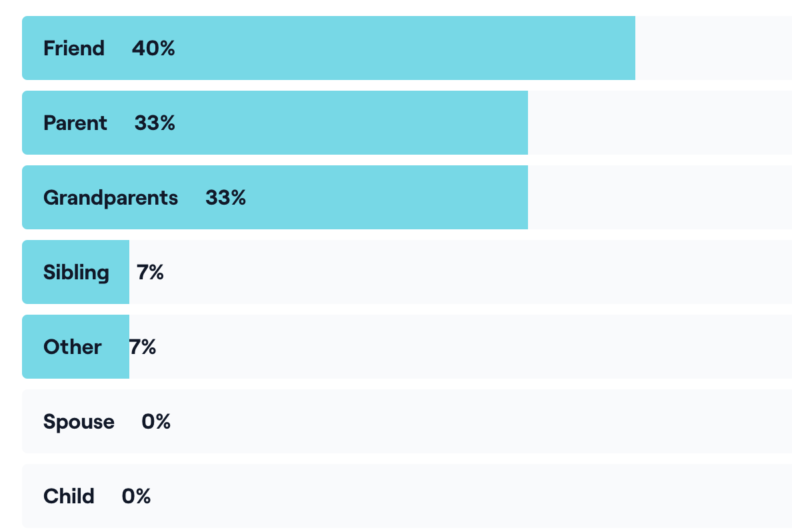Click the unfilled track of Other bar
The image size is (792, 532).
pos(460,347)
